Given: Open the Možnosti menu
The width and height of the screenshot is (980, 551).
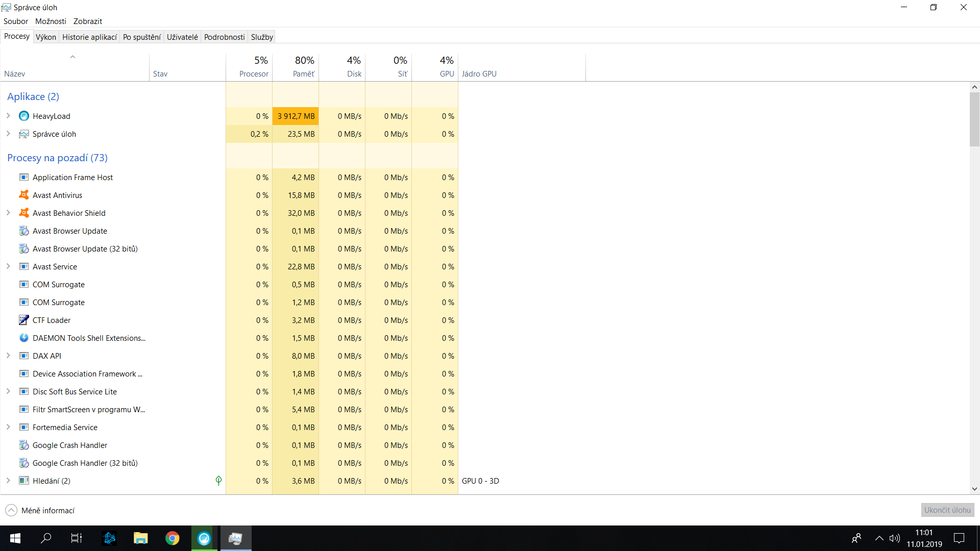Looking at the screenshot, I should coord(51,21).
